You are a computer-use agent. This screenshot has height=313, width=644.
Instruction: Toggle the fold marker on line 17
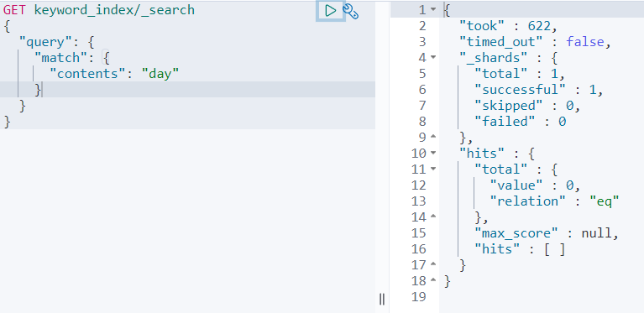[x=433, y=264]
